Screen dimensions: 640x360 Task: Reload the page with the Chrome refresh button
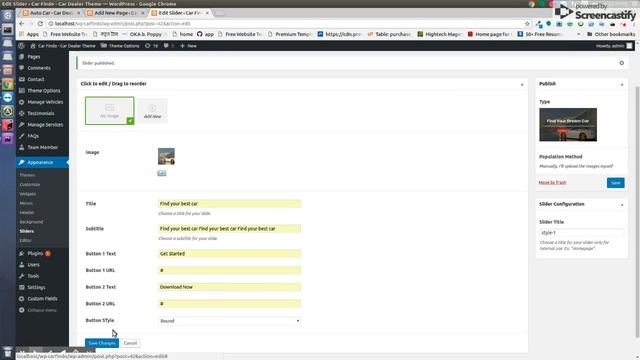pos(40,24)
